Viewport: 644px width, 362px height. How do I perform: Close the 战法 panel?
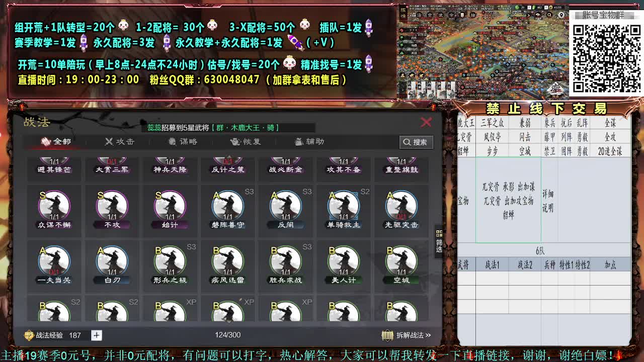click(x=426, y=122)
